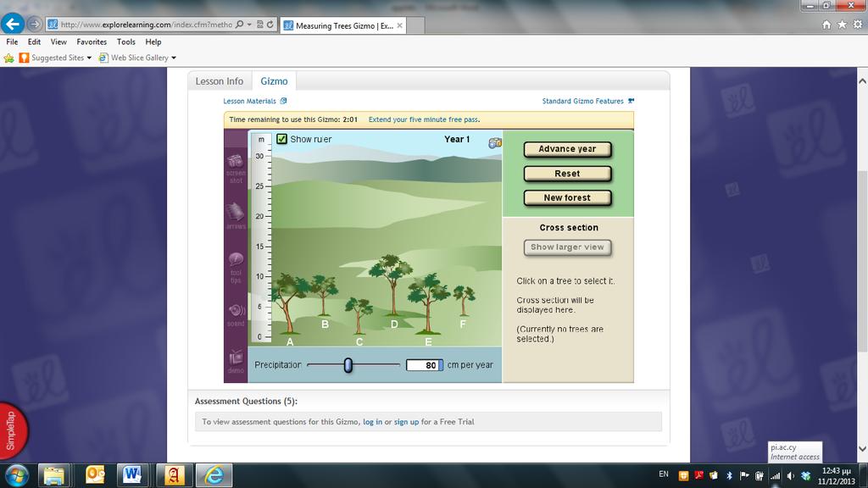Click the Advance year button
The height and width of the screenshot is (488, 868).
(x=567, y=149)
